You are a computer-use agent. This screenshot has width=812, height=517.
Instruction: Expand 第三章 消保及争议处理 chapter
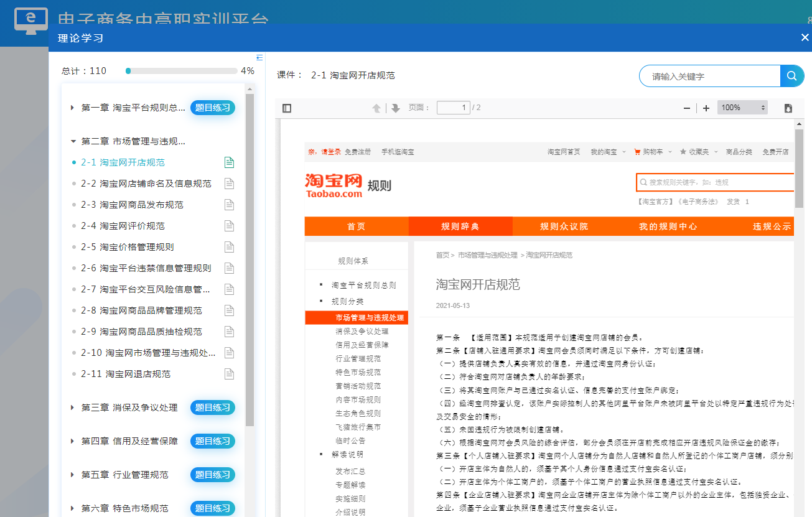pos(73,408)
